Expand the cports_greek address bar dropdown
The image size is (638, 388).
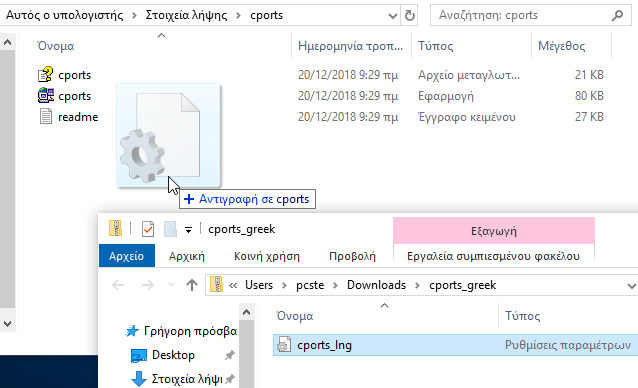click(x=631, y=286)
